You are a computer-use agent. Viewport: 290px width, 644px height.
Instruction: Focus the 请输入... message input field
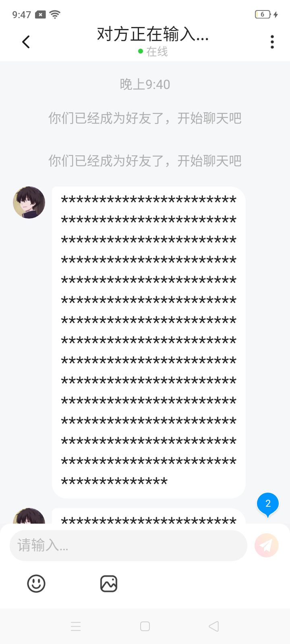click(128, 545)
